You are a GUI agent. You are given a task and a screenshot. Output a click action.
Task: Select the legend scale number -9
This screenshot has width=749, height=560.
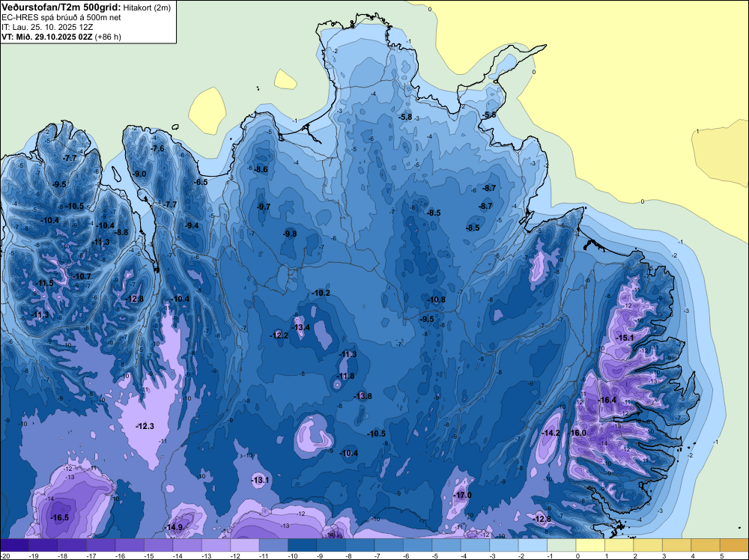pos(321,556)
